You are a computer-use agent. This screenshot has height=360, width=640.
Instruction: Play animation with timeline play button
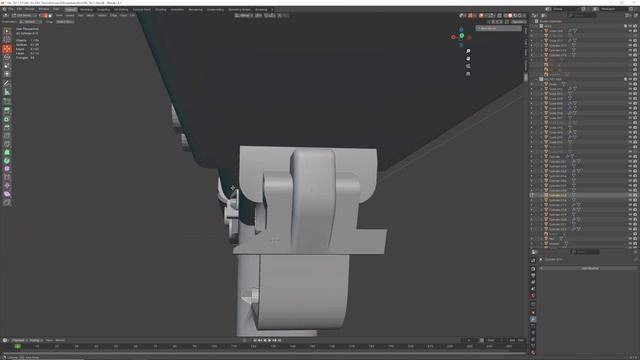[x=270, y=340]
